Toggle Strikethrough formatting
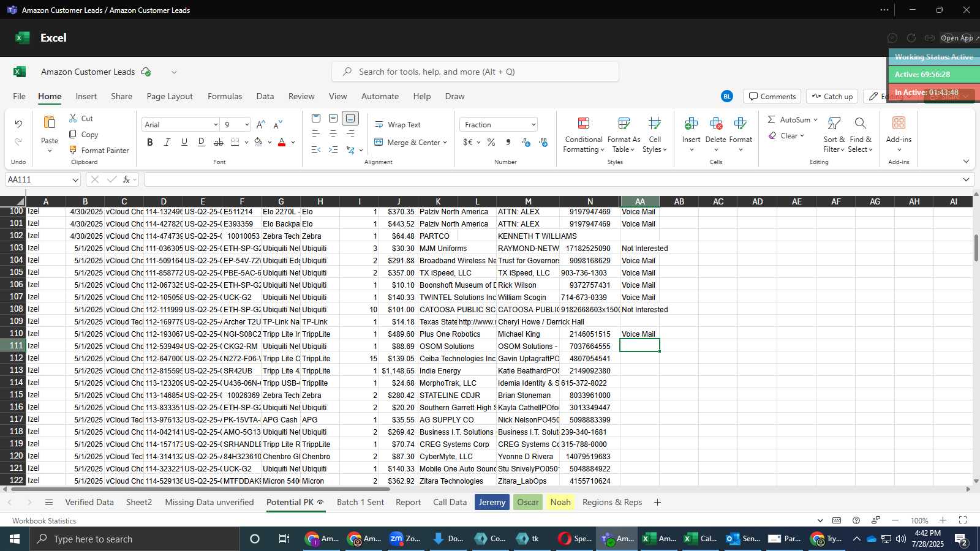 219,142
